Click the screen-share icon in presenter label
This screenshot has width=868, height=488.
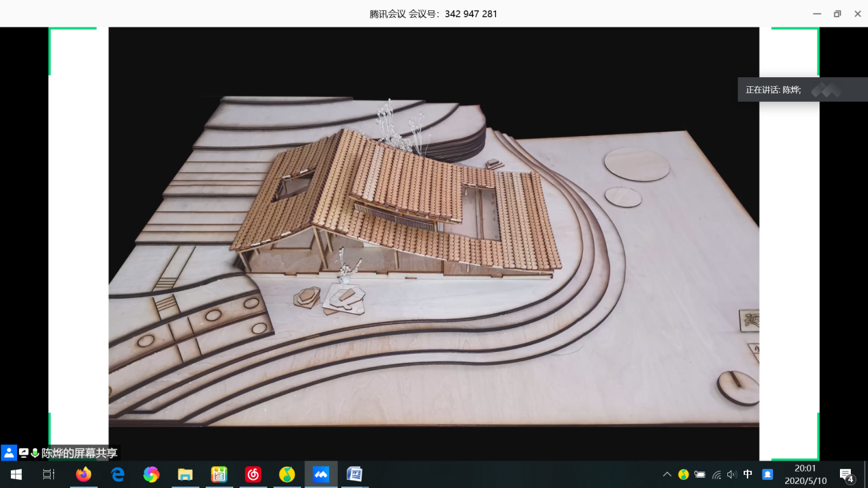pos(24,452)
